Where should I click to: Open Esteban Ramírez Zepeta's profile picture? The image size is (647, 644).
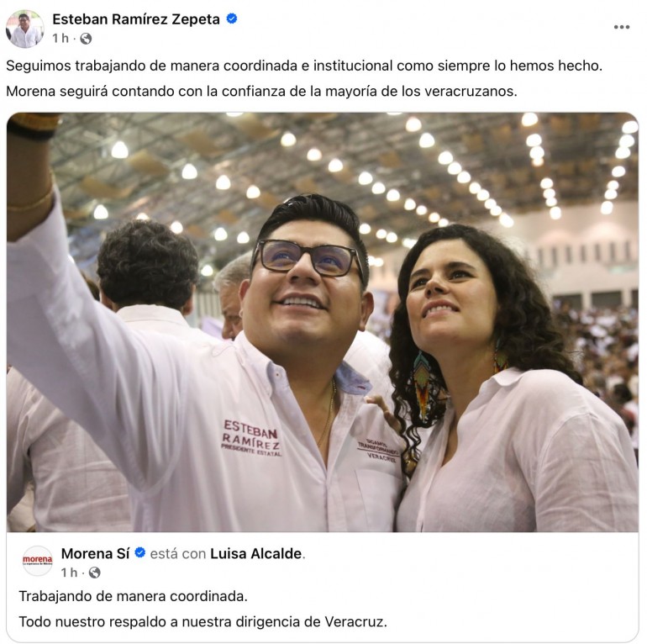point(24,29)
